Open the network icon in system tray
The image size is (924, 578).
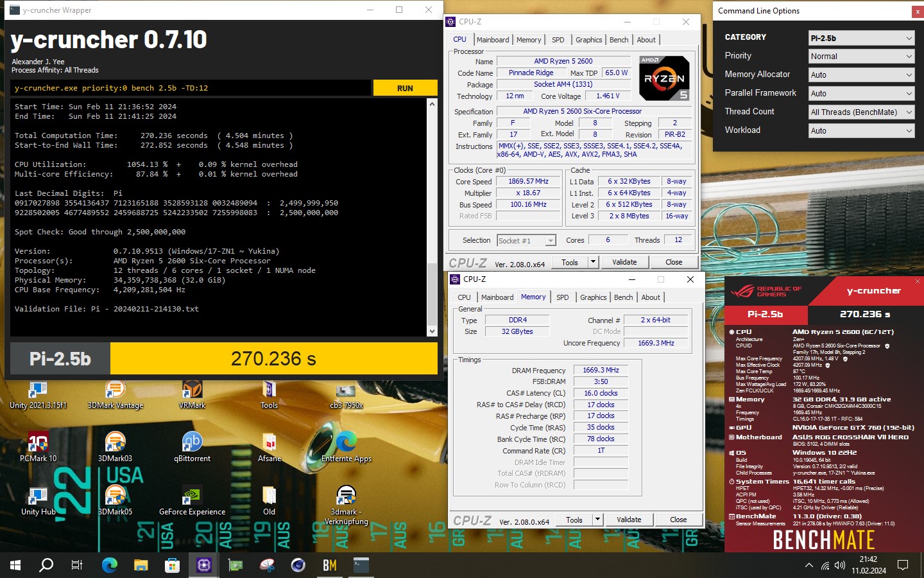tap(825, 566)
